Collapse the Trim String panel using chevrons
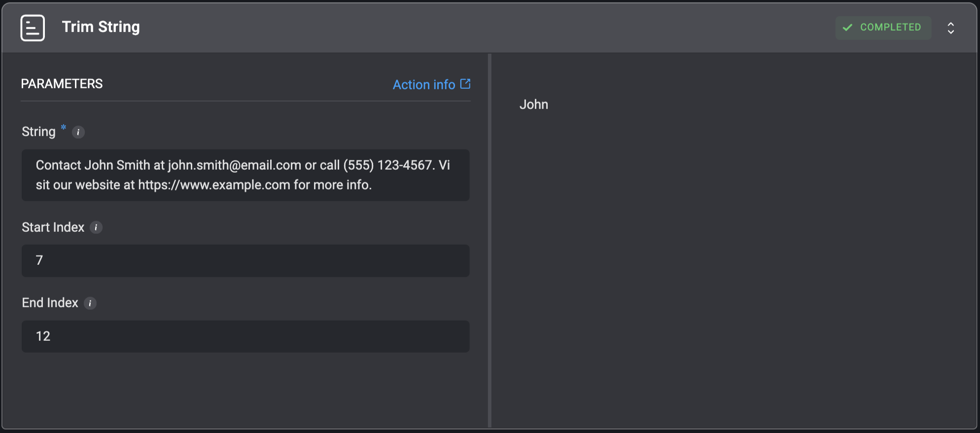Viewport: 980px width, 433px height. (x=950, y=28)
